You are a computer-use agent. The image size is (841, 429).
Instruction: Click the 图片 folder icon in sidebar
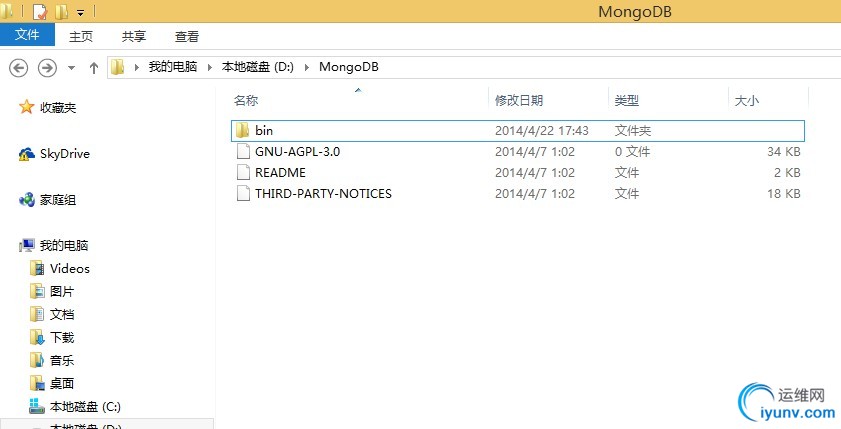coord(37,291)
